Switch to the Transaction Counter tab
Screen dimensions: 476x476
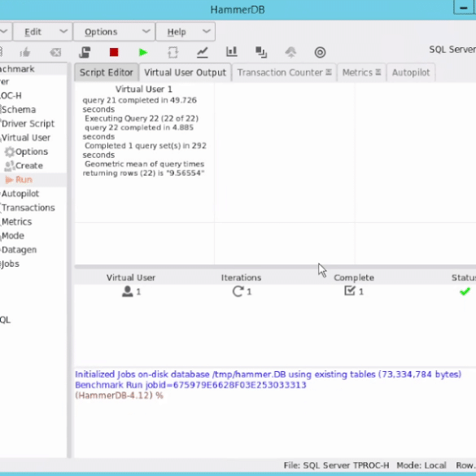(x=284, y=72)
